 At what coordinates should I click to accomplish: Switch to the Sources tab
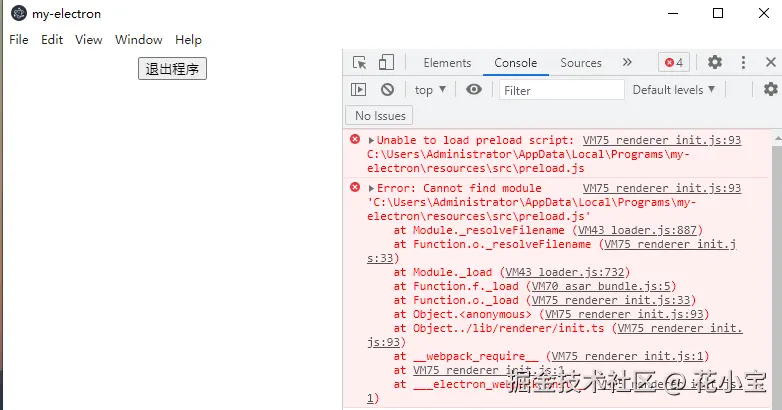pyautogui.click(x=581, y=63)
